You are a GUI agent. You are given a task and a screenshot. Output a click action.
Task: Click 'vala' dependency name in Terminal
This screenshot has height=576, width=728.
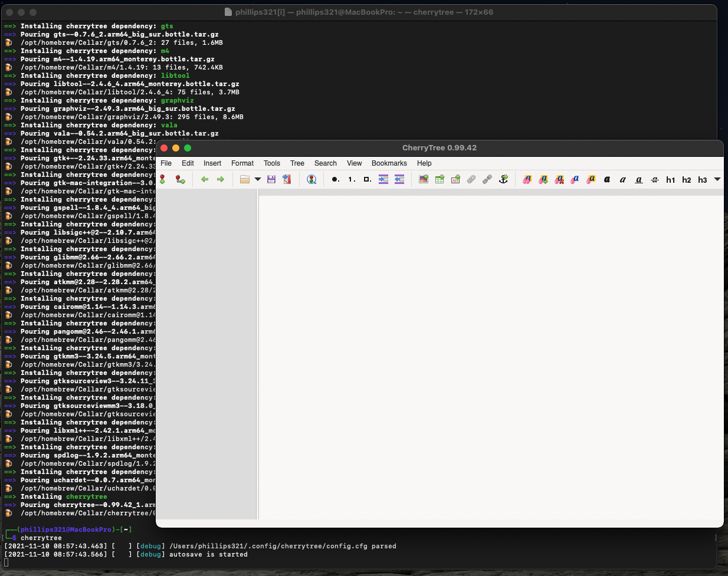coord(169,125)
